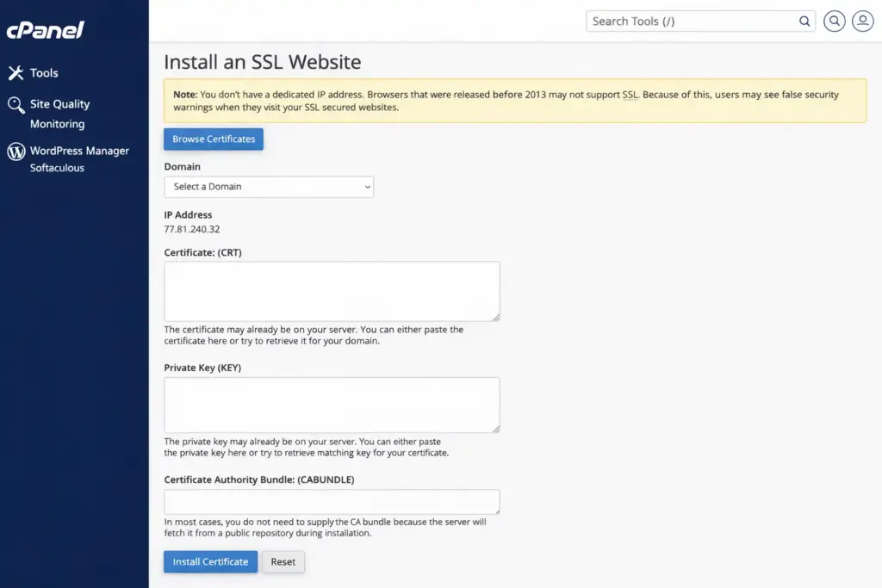Click the Browse Certificates button
This screenshot has height=588, width=882.
(214, 139)
